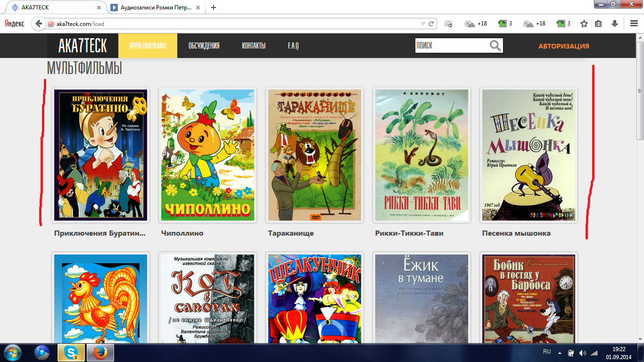The width and height of the screenshot is (644, 362).
Task: Open the Песенка мышонка poster
Action: [x=528, y=155]
